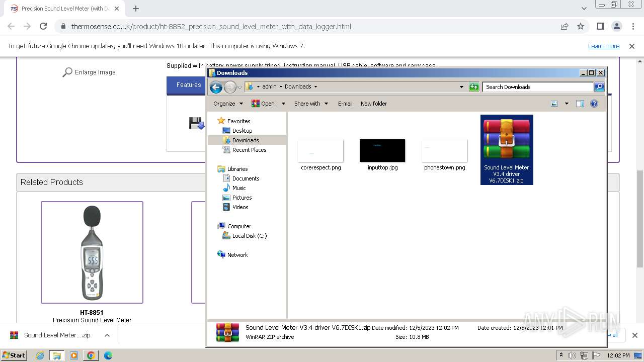Image resolution: width=644 pixels, height=362 pixels.
Task: Open Libraries in navigation pane
Action: [x=232, y=169]
